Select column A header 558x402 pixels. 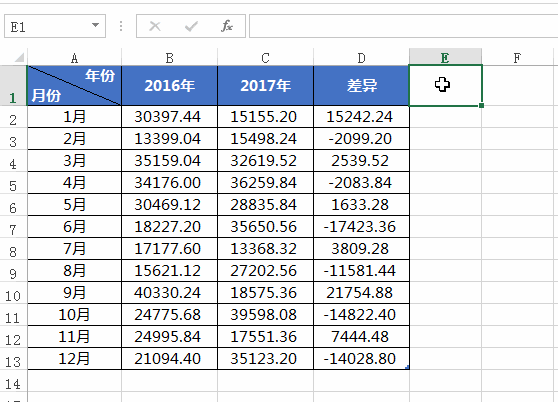[74, 58]
